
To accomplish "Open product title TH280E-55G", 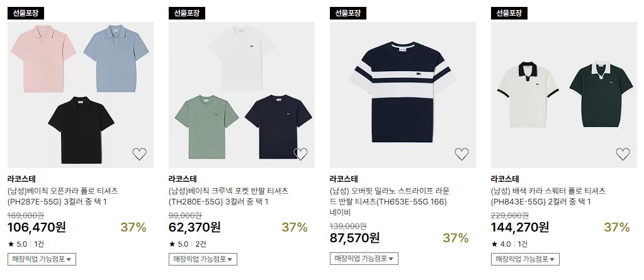I will 229,196.
